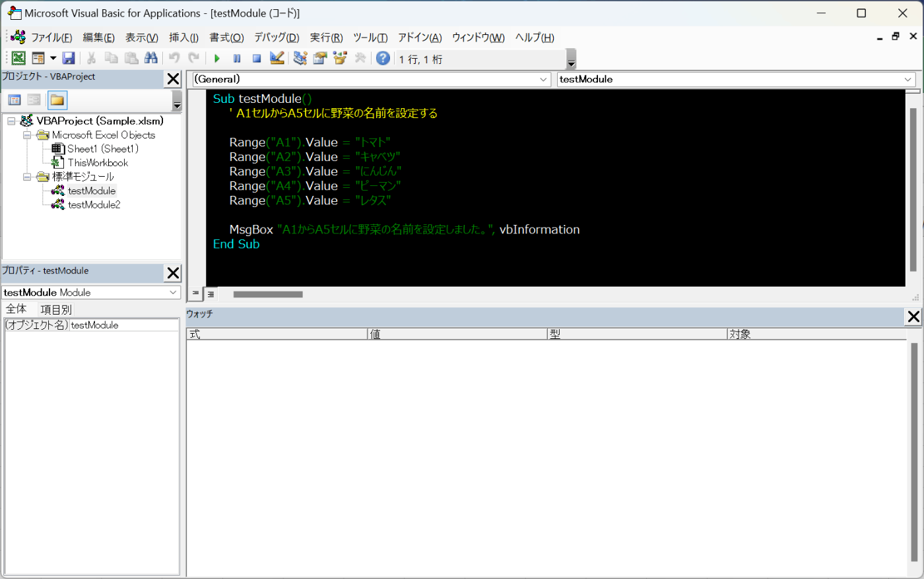Viewport: 924px width, 579px height.
Task: Open Visual Basic Help question icon
Action: click(383, 59)
